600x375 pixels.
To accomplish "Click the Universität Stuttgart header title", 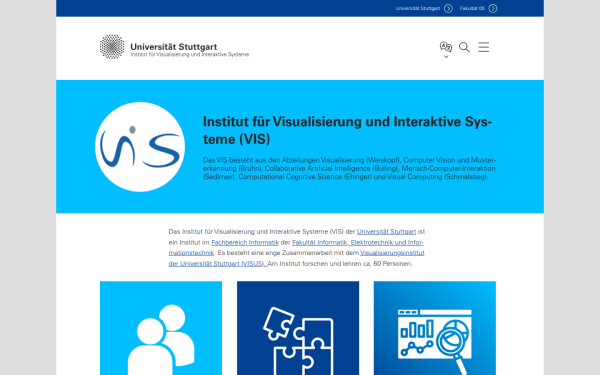I will pyautogui.click(x=174, y=47).
